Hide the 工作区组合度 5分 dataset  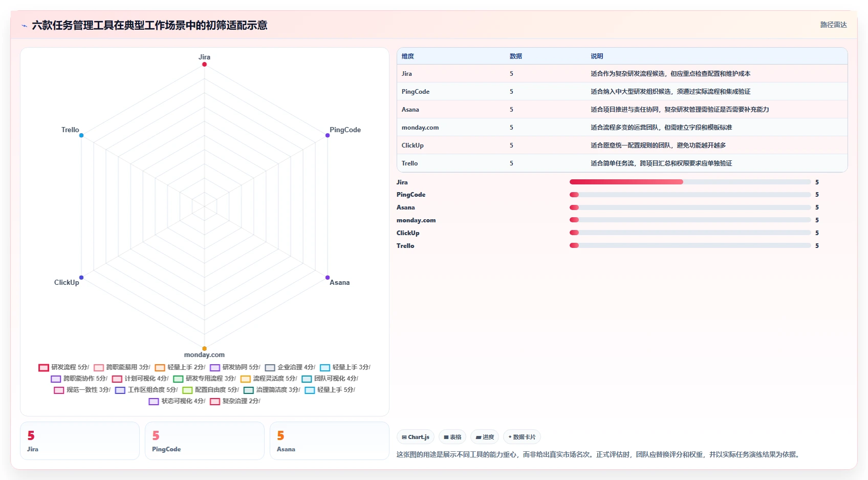click(x=147, y=390)
